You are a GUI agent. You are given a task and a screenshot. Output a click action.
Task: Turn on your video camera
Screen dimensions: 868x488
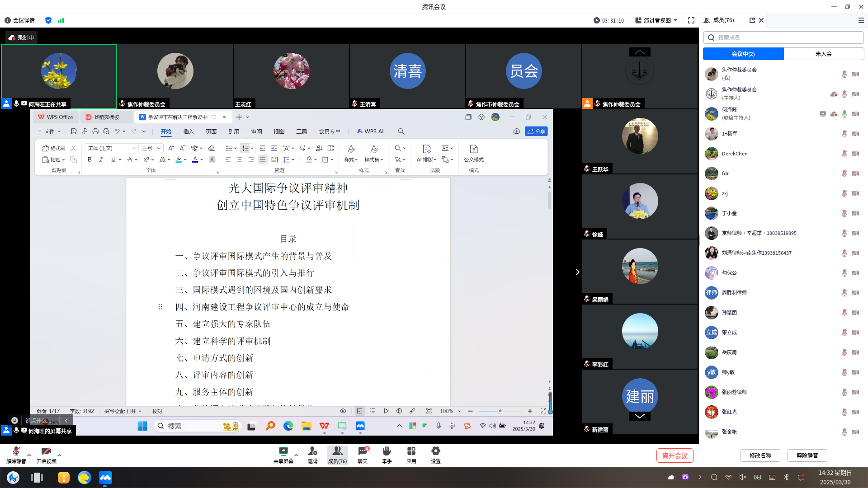coord(46,455)
